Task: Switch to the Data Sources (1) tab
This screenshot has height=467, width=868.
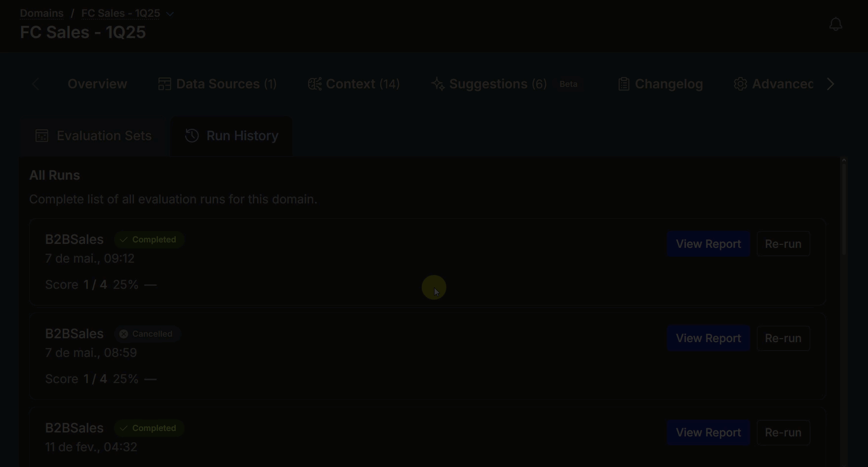Action: click(217, 84)
